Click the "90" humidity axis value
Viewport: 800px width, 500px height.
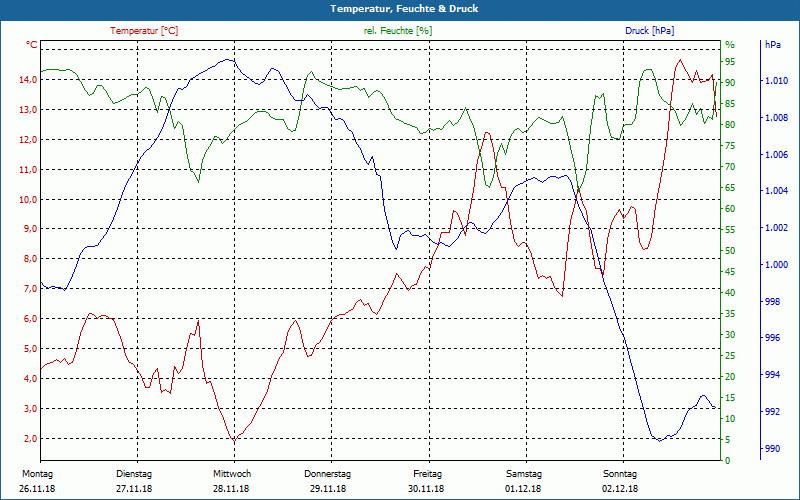(x=730, y=83)
